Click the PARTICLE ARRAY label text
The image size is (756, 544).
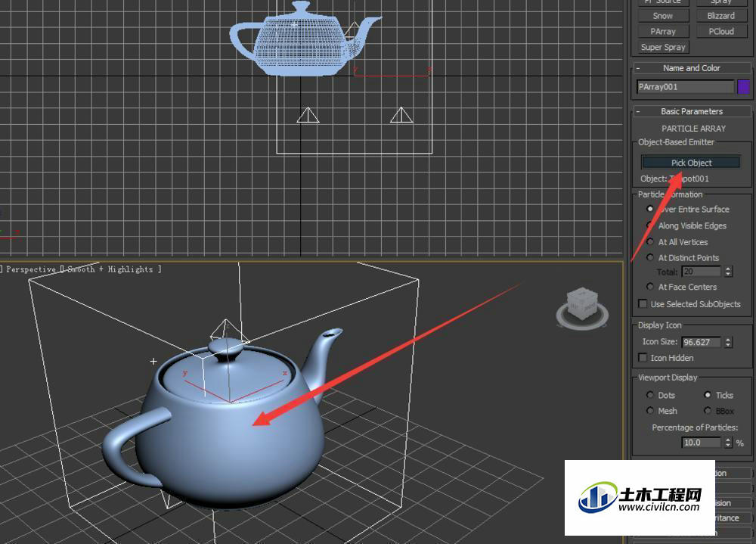click(693, 129)
